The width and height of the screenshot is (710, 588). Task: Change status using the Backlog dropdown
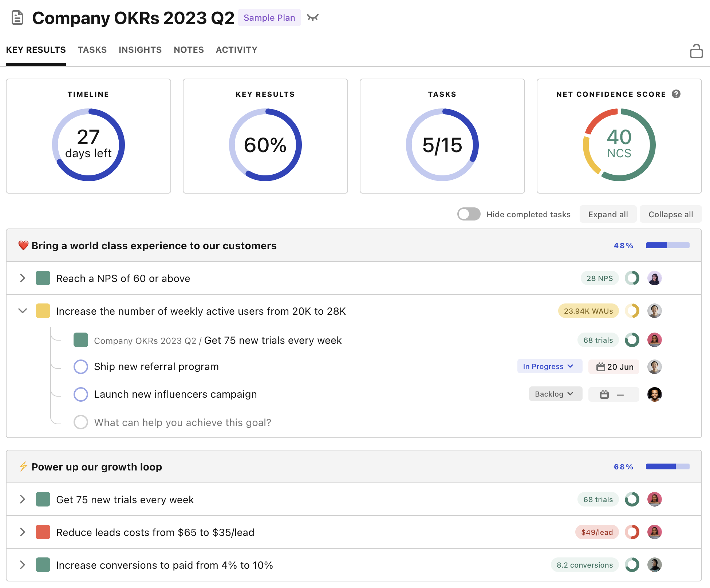tap(555, 394)
